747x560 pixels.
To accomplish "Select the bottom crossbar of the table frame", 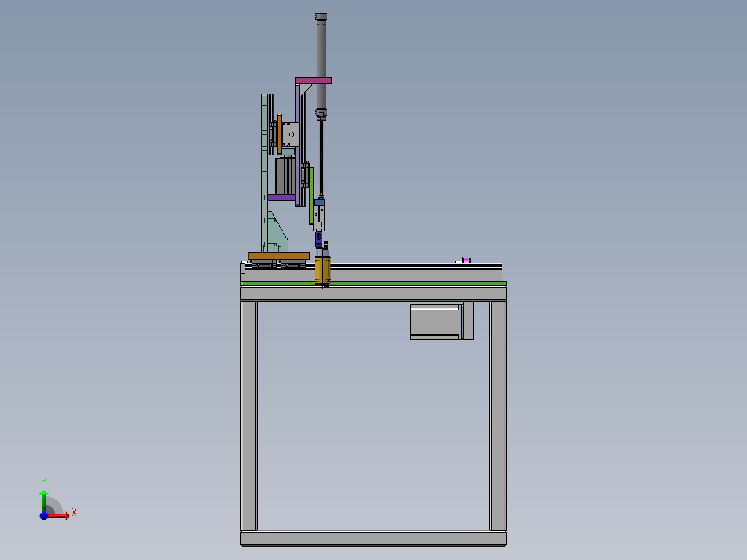I will (x=373, y=539).
